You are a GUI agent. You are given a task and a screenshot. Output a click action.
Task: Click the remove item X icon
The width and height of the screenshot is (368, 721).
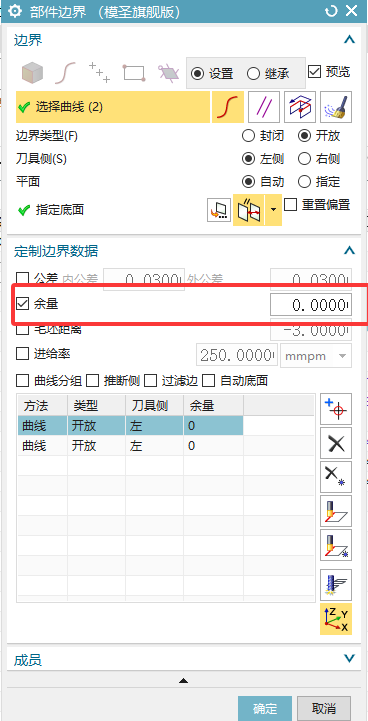click(336, 443)
